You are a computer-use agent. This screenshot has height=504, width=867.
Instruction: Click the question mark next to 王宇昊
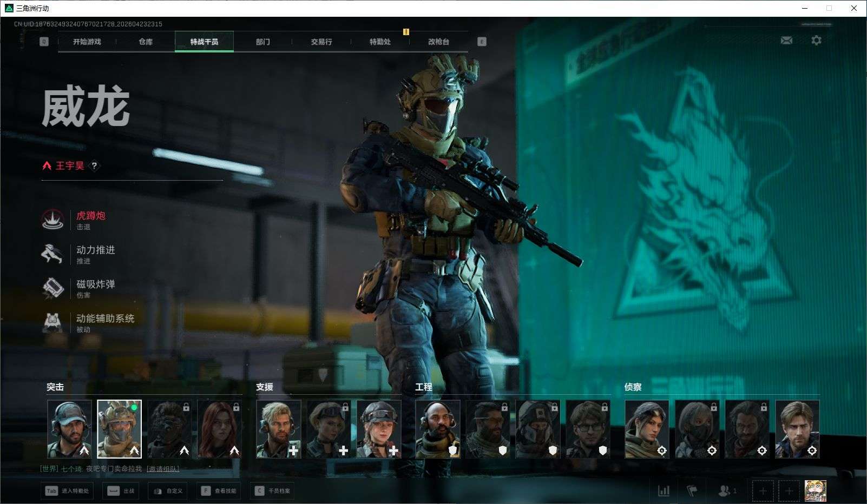click(x=94, y=166)
